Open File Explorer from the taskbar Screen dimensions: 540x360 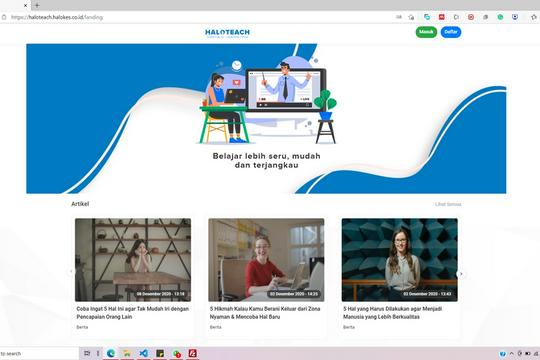click(x=127, y=353)
